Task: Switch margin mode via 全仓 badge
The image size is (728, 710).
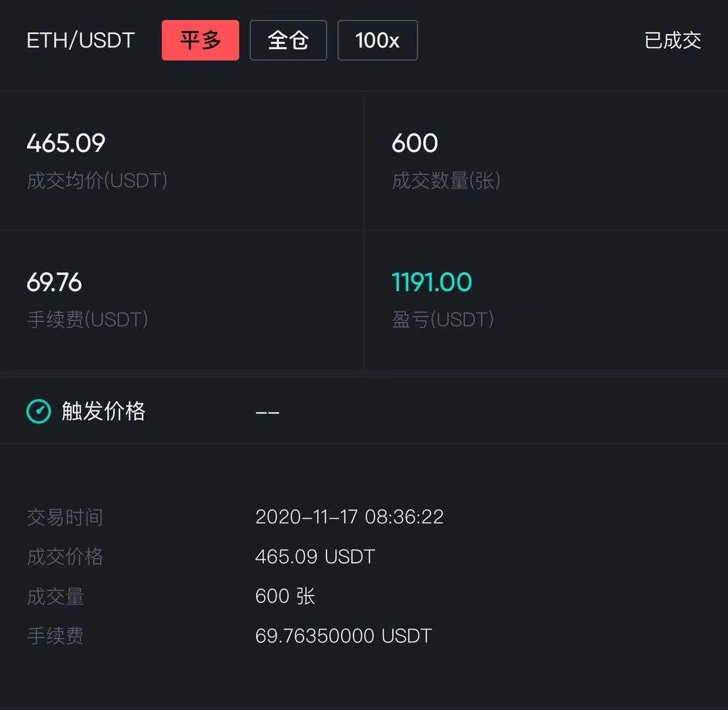Action: pos(288,40)
